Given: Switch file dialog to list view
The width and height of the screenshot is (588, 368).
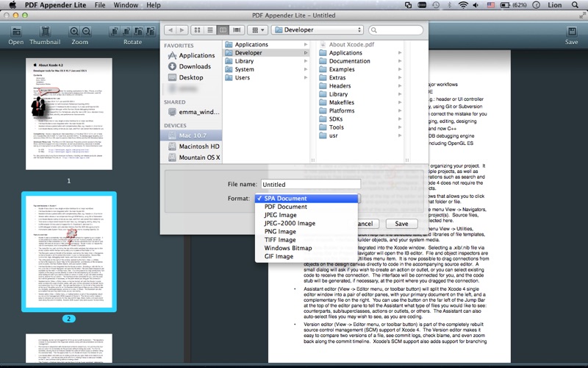Looking at the screenshot, I should coord(210,30).
